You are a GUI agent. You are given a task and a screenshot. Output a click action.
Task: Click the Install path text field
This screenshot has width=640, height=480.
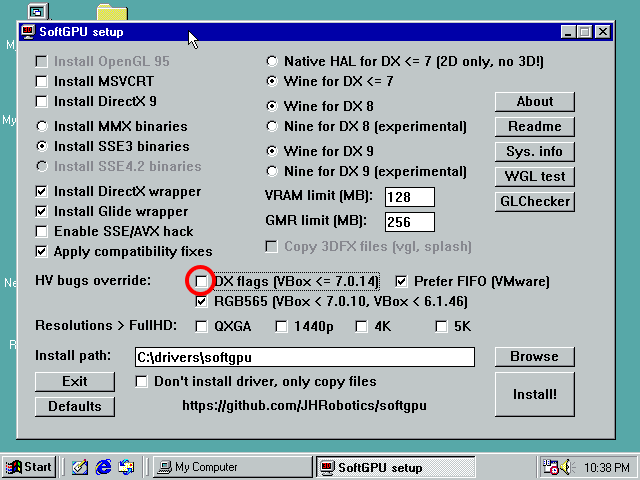[x=304, y=357]
